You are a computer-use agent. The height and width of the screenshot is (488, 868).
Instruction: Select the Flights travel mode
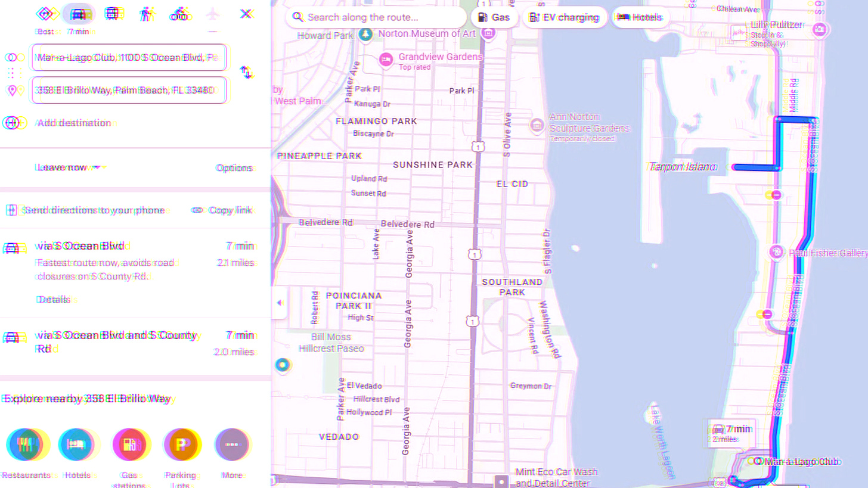213,14
